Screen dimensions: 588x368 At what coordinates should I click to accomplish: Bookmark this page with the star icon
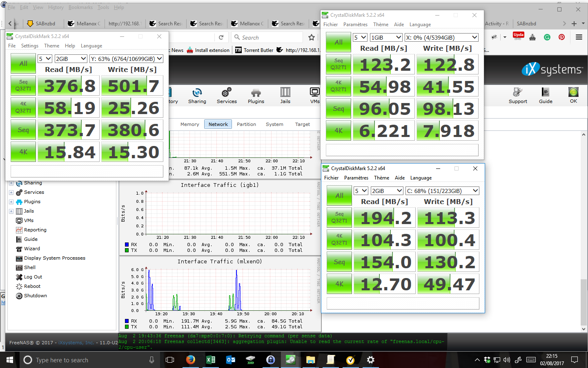(x=312, y=38)
